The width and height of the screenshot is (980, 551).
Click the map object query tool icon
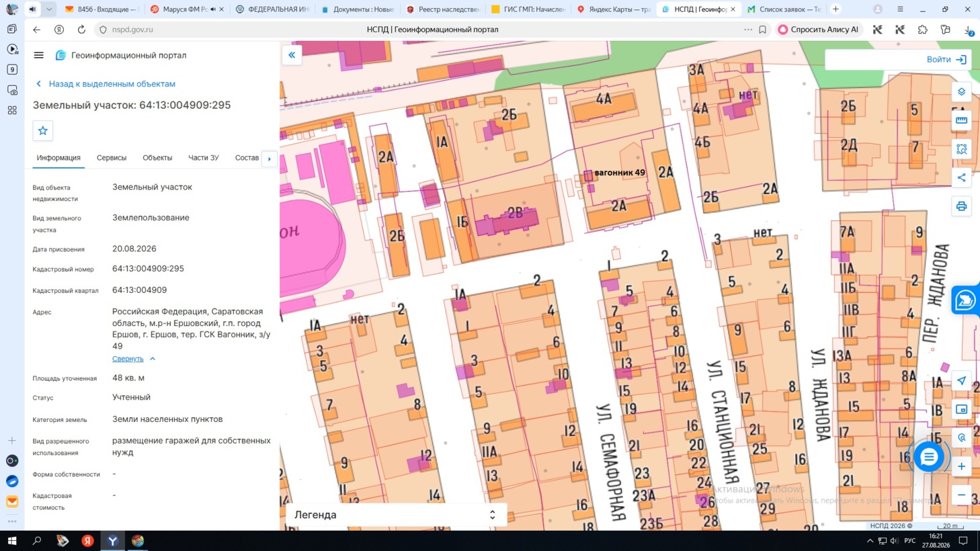[x=962, y=437]
